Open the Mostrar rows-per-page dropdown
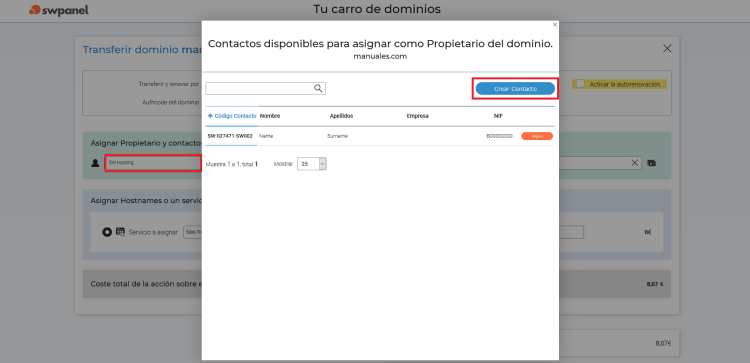The image size is (750, 363). coord(312,164)
